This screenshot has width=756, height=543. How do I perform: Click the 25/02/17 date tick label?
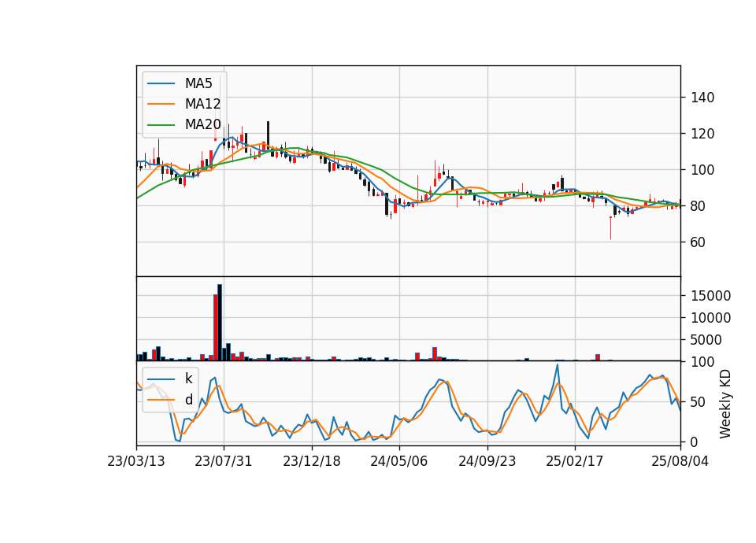(574, 461)
